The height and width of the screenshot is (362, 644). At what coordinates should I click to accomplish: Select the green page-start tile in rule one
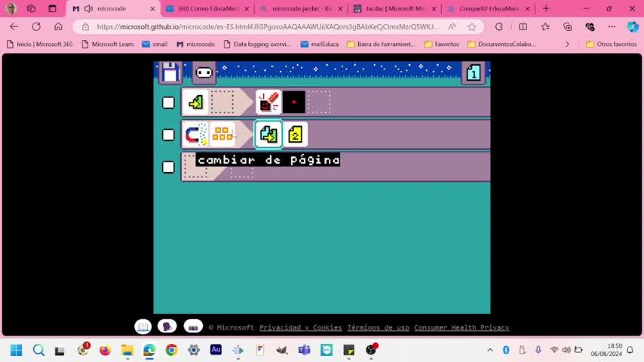pyautogui.click(x=195, y=102)
